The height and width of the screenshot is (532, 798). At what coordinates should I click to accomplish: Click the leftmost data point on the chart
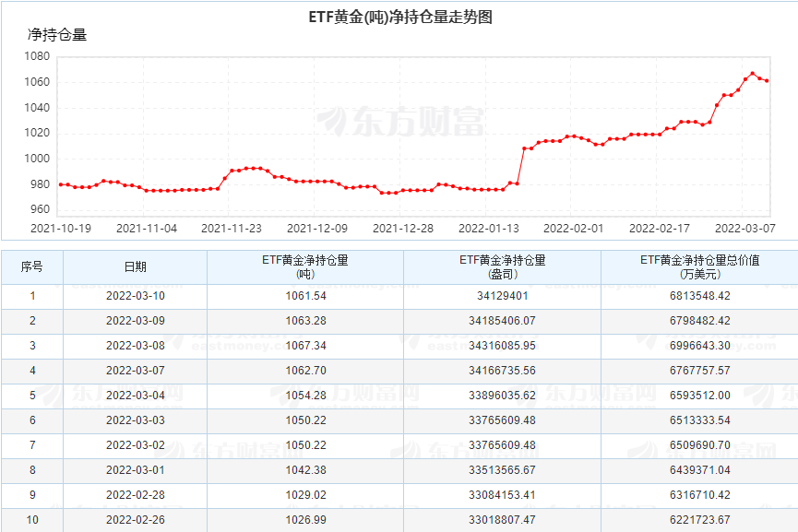[x=61, y=184]
